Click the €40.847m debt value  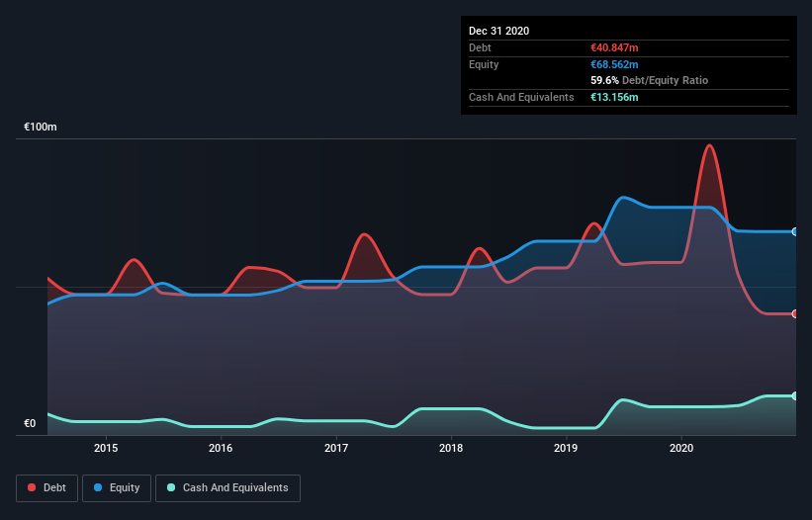click(614, 47)
